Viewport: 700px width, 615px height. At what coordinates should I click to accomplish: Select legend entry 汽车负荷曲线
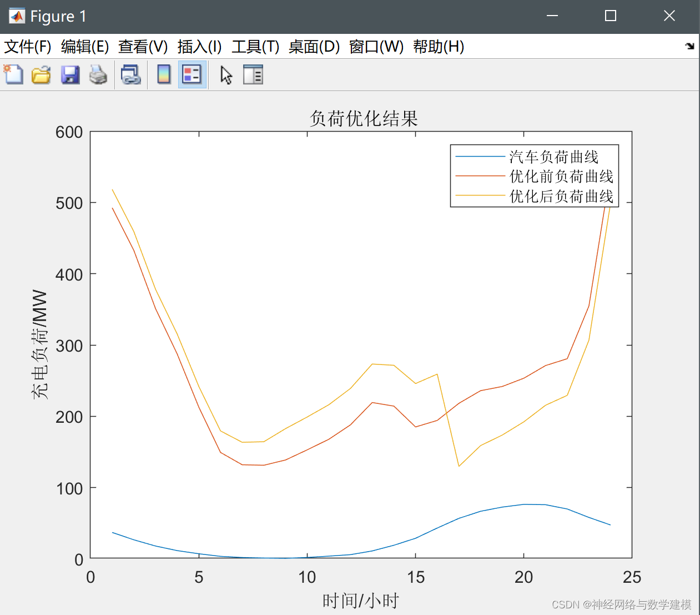[554, 157]
